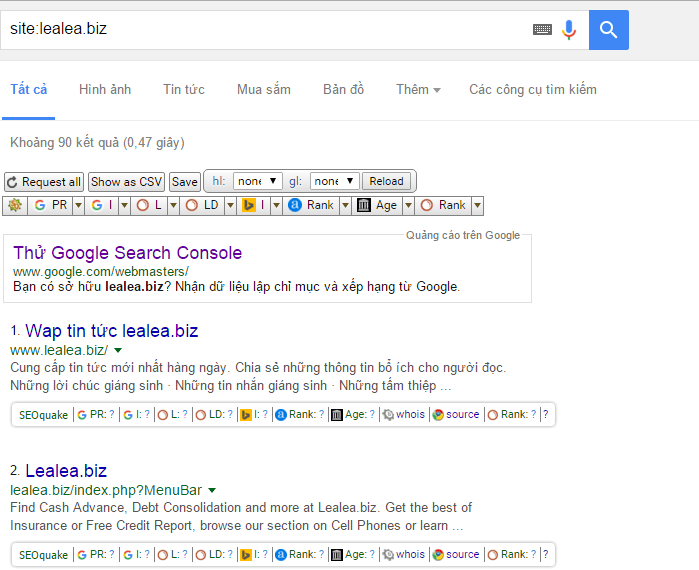Request Google PR in first result bar
The height and width of the screenshot is (570, 699).
click(95, 415)
